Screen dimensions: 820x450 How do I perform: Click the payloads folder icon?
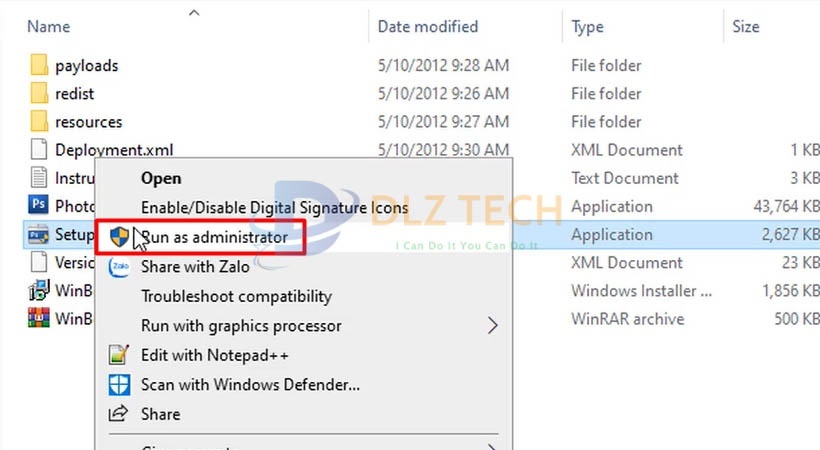pos(39,66)
